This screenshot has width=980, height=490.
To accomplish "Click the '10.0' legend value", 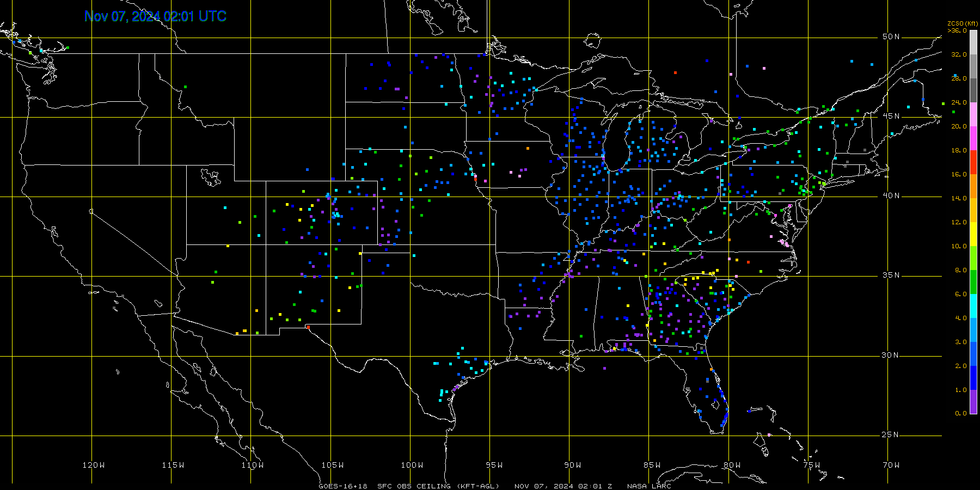I will pyautogui.click(x=959, y=246).
